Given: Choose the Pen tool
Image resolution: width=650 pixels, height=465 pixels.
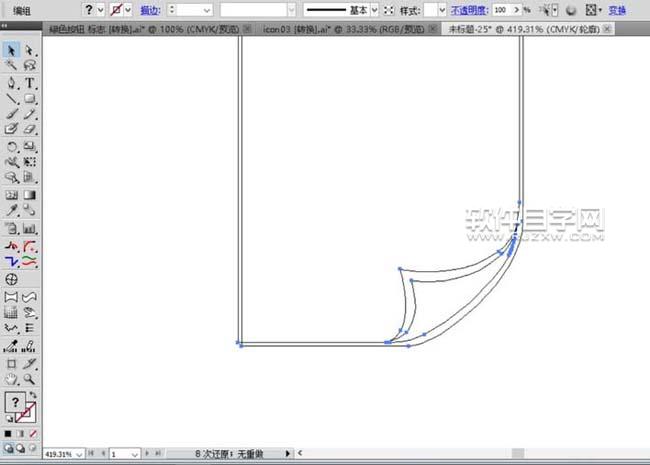Looking at the screenshot, I should click(12, 82).
